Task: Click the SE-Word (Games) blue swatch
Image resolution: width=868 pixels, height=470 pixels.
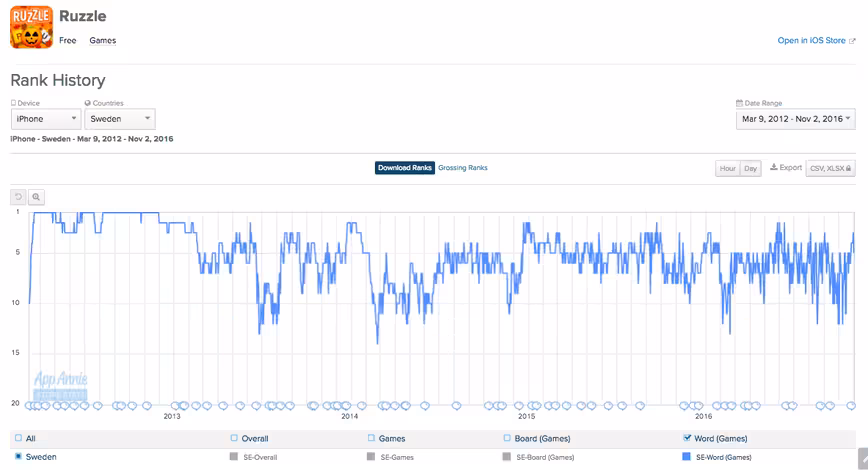Action: click(x=686, y=457)
